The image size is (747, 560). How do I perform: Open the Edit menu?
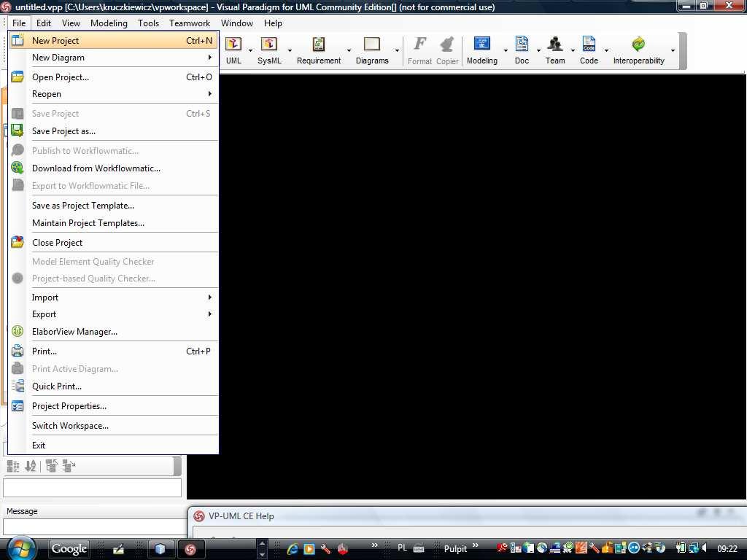(43, 23)
